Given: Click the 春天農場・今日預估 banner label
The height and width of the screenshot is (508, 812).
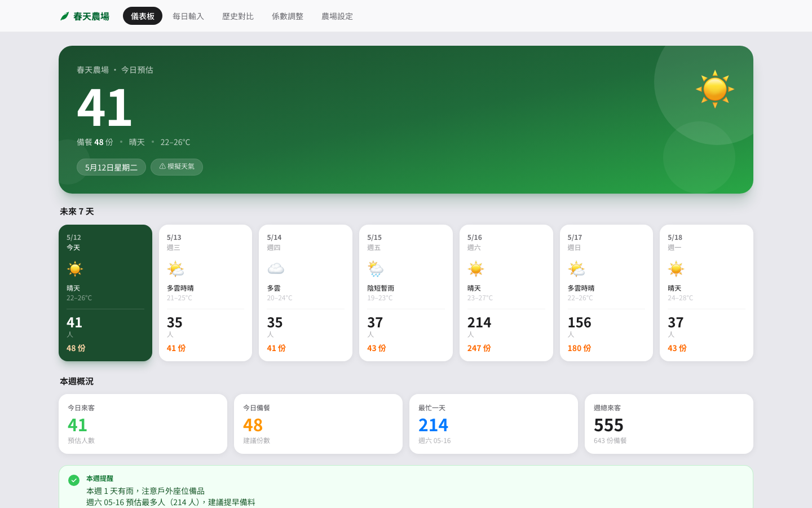Looking at the screenshot, I should coord(115,70).
